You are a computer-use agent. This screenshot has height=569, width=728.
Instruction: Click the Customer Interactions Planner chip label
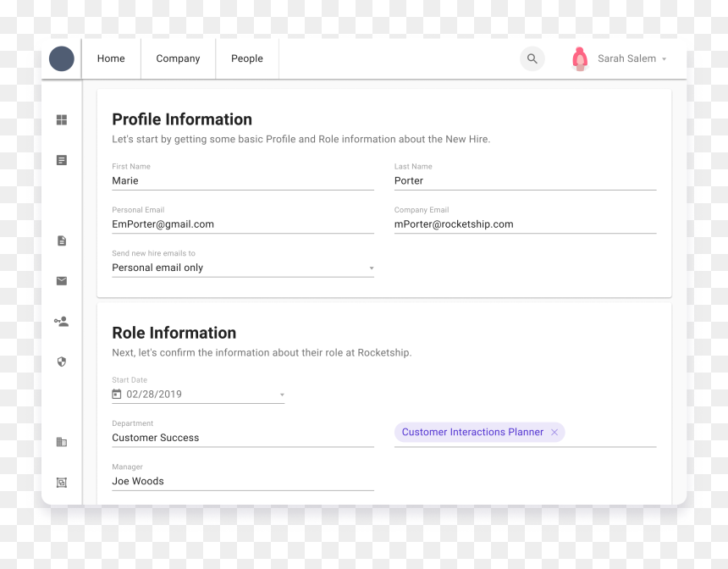coord(472,432)
